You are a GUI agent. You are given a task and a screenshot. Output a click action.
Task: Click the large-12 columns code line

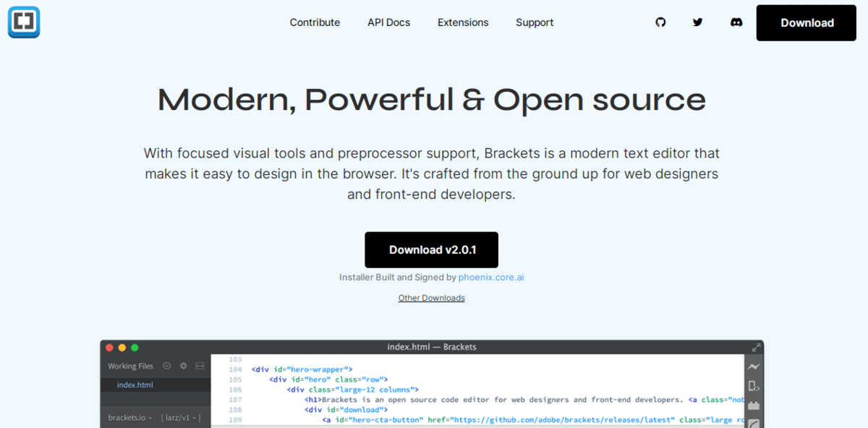352,390
